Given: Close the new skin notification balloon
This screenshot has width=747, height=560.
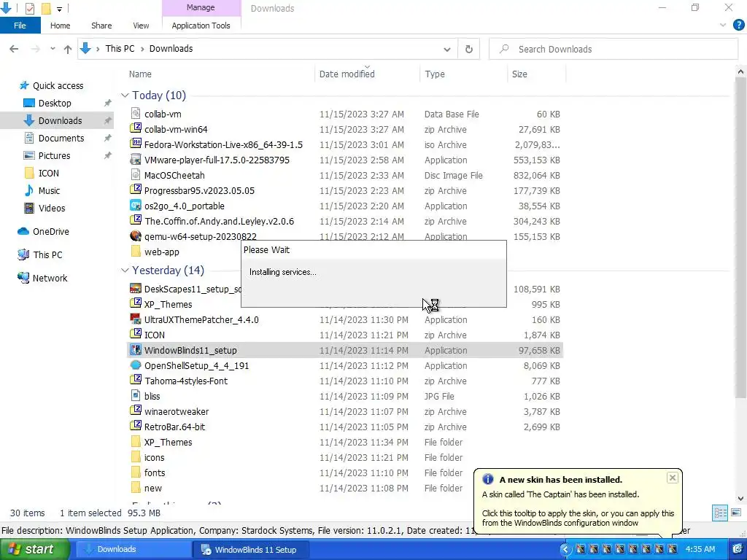Looking at the screenshot, I should [x=672, y=478].
